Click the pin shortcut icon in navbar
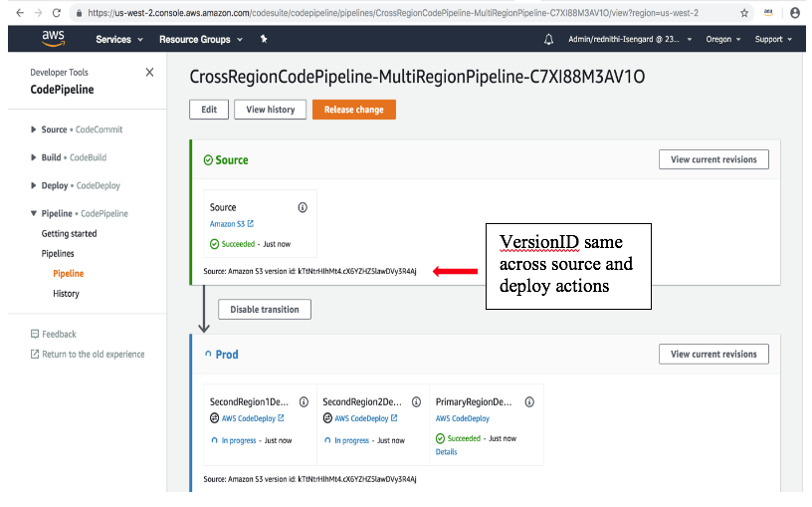 pos(264,39)
